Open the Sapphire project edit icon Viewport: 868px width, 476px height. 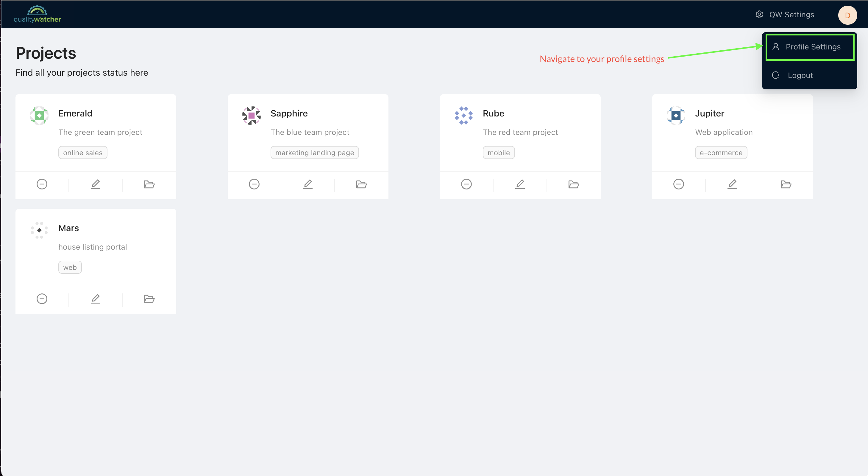[308, 184]
